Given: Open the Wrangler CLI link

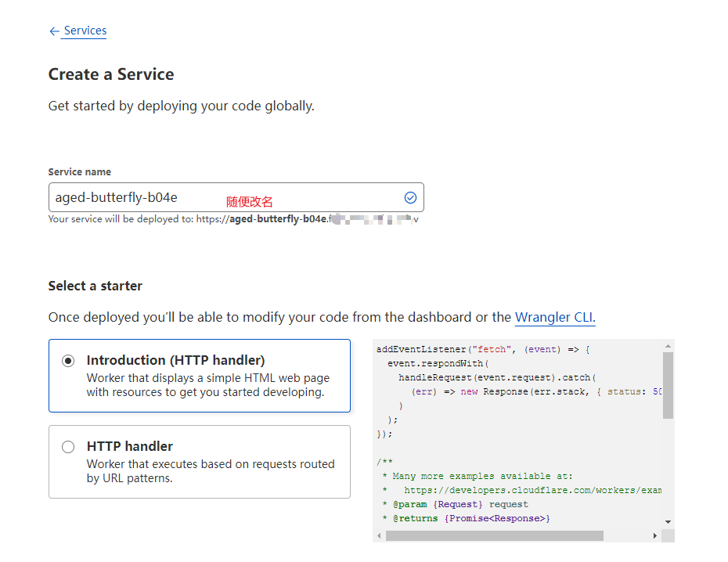Looking at the screenshot, I should coord(555,318).
